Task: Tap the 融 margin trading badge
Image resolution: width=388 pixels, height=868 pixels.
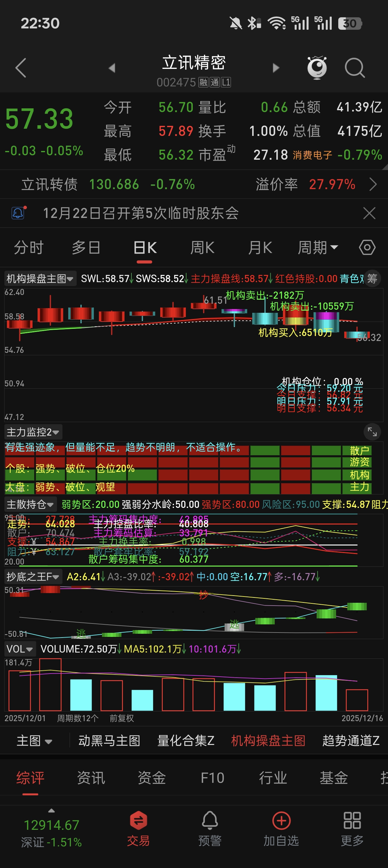Action: pyautogui.click(x=203, y=82)
